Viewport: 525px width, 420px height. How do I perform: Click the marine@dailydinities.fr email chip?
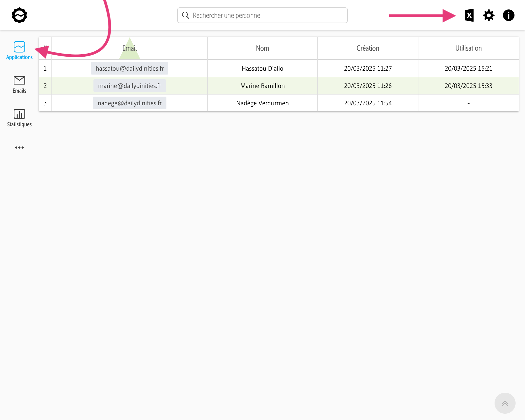point(129,86)
